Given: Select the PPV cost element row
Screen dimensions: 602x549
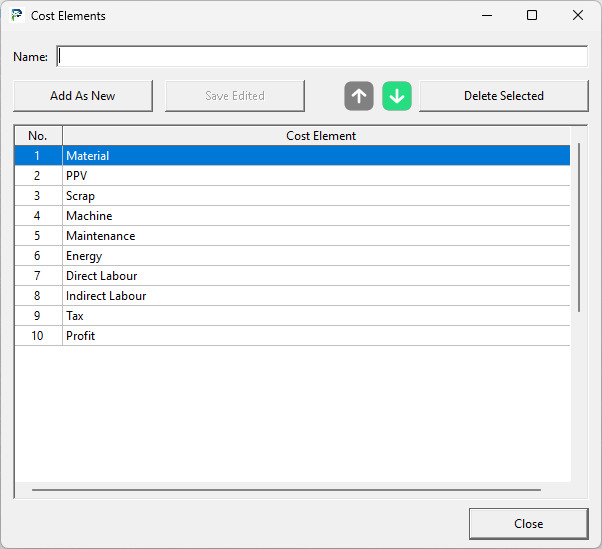Looking at the screenshot, I should 292,175.
